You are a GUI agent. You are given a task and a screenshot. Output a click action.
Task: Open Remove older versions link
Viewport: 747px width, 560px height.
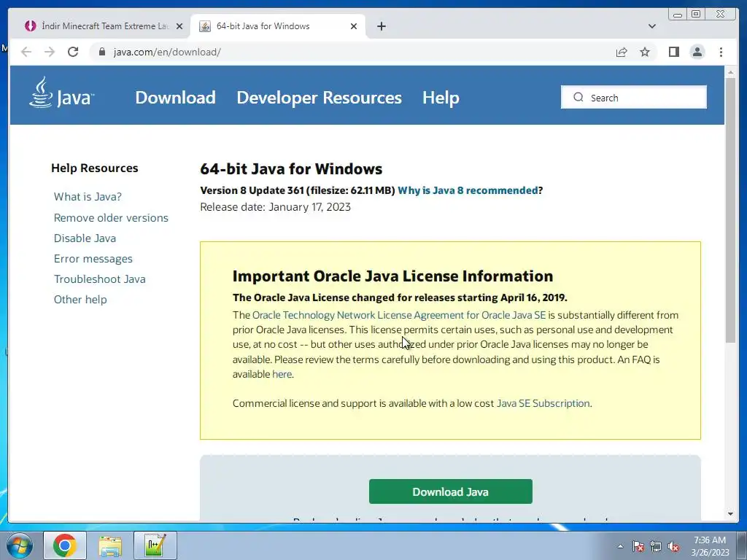(111, 217)
